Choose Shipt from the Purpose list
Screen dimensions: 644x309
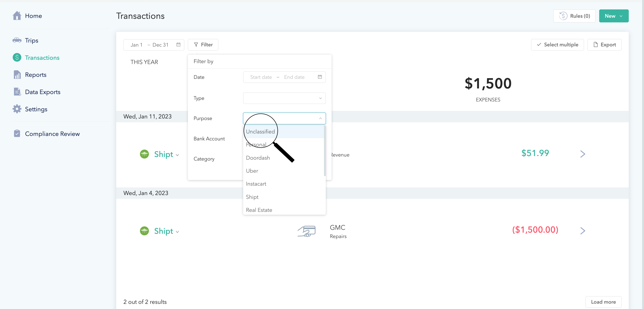point(283,197)
